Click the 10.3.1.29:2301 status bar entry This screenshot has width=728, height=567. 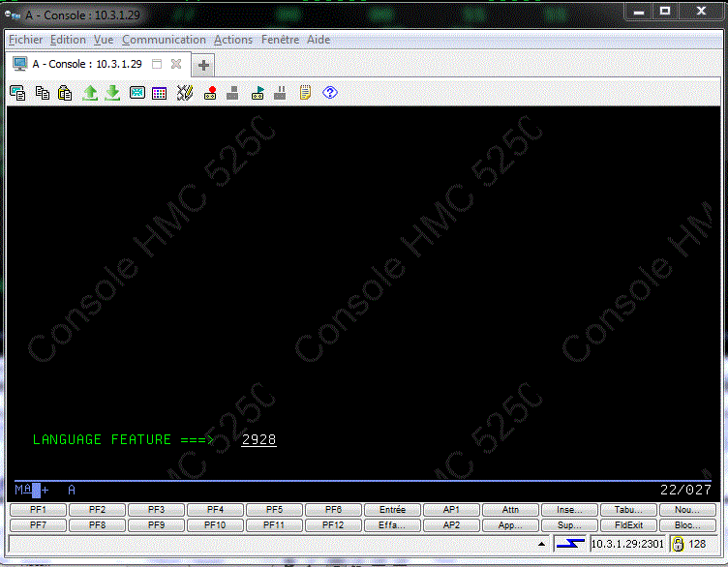(627, 544)
